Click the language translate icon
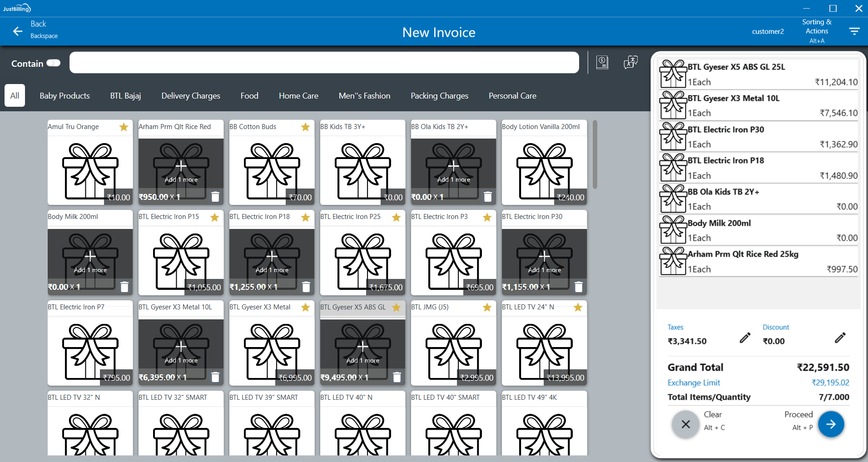The height and width of the screenshot is (462, 868). click(x=630, y=63)
